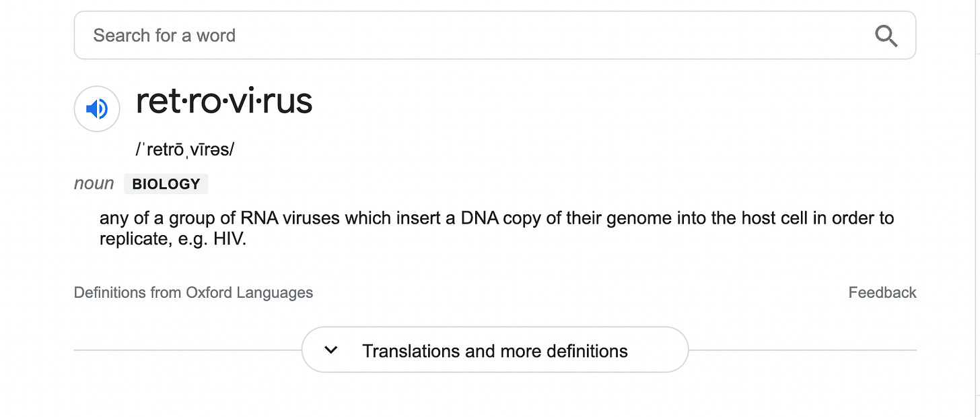Click the BIOLOGY subject tag
Viewport: 980px width, 417px height.
coord(166,184)
